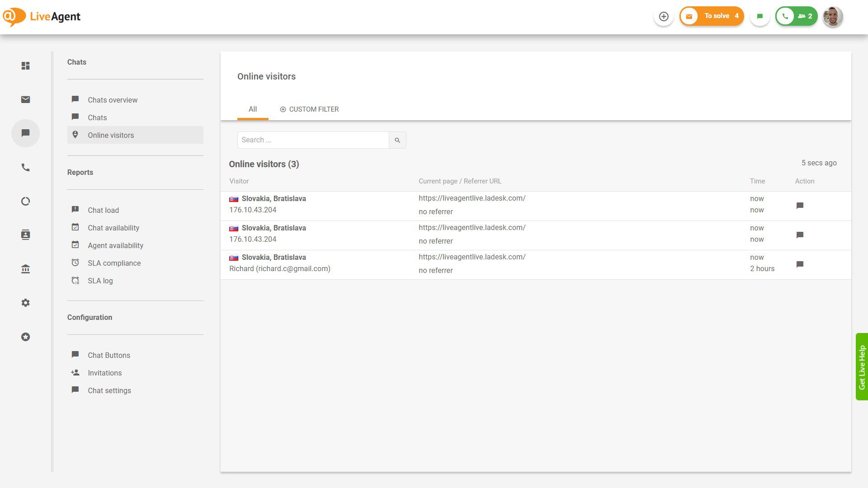Open the Dashboard icon in left sidebar
This screenshot has height=488, width=868.
point(25,66)
